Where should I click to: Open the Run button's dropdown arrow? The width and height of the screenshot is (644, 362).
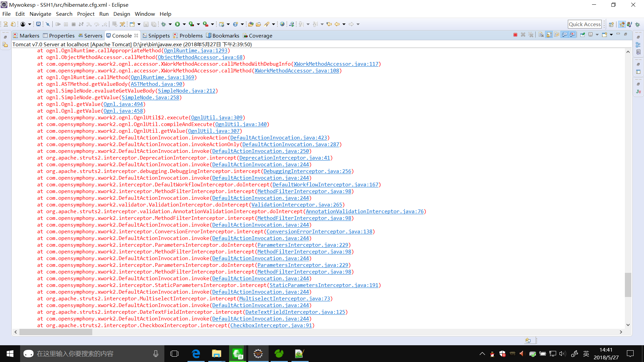coord(184,24)
